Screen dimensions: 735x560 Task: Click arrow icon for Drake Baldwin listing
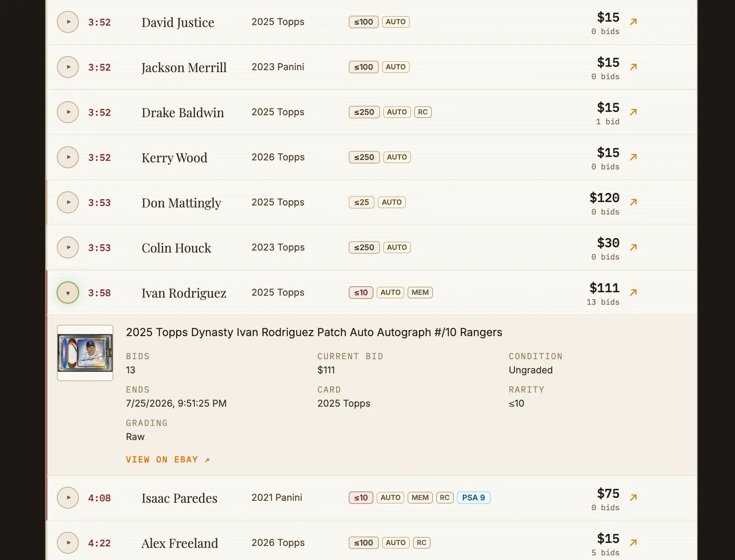click(x=633, y=112)
